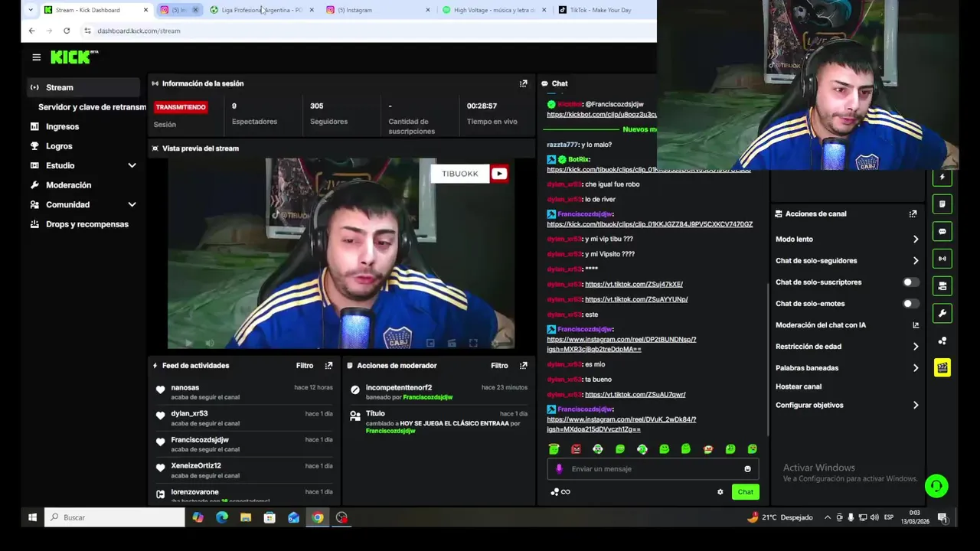The width and height of the screenshot is (980, 551).
Task: Click nanosas in activity feed
Action: click(x=185, y=388)
